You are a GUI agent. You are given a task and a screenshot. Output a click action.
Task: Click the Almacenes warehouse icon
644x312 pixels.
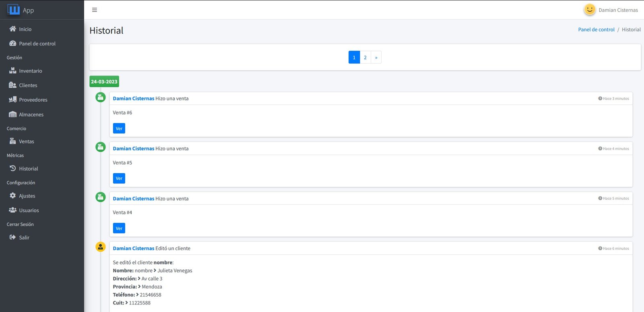pos(13,115)
